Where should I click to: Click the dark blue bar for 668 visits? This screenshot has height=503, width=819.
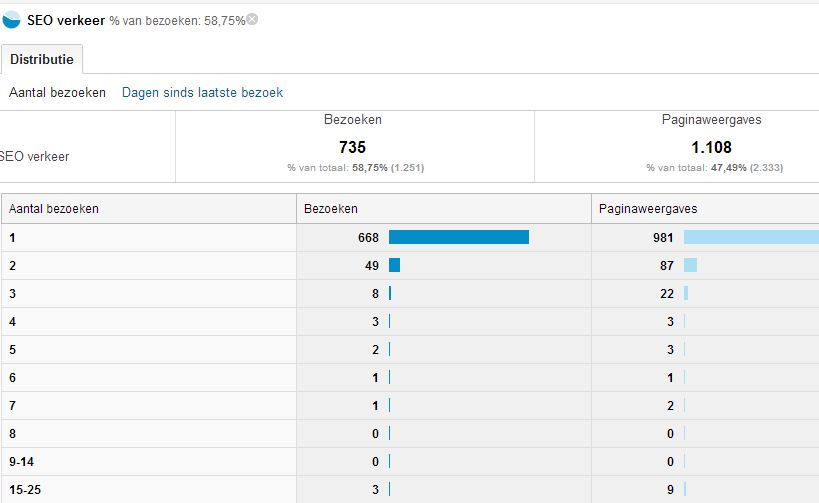pos(458,237)
